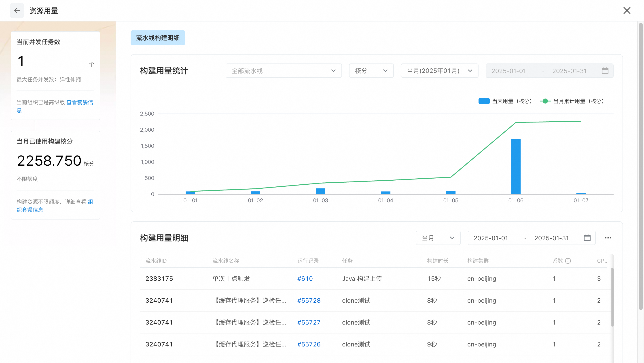Click the 01-05 axis label
Image resolution: width=644 pixels, height=363 pixels.
pyautogui.click(x=451, y=200)
